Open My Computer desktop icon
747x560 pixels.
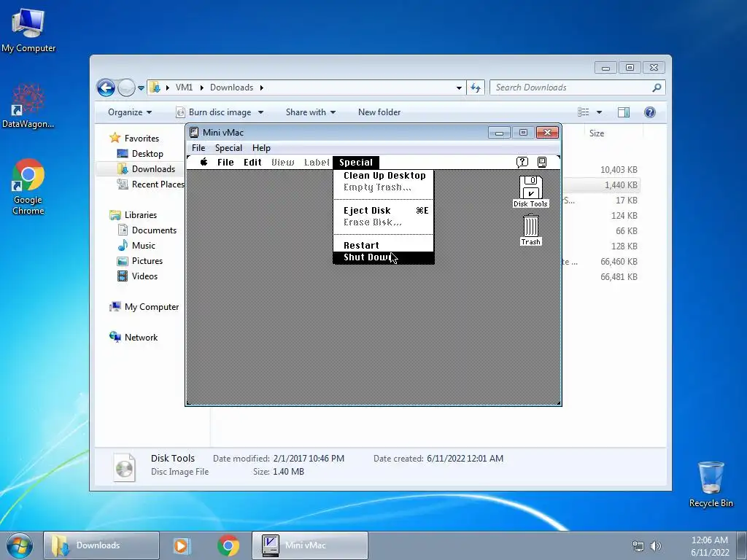[28, 28]
